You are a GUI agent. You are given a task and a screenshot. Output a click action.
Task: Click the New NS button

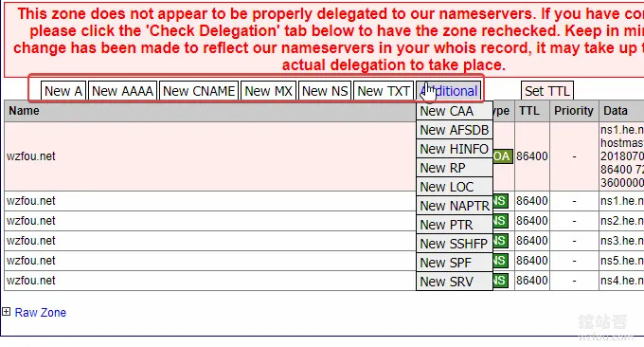[x=325, y=91]
